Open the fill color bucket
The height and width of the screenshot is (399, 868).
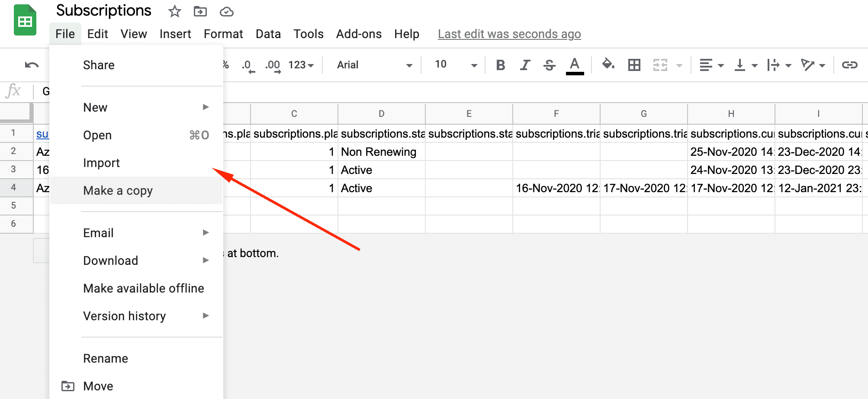(x=608, y=64)
